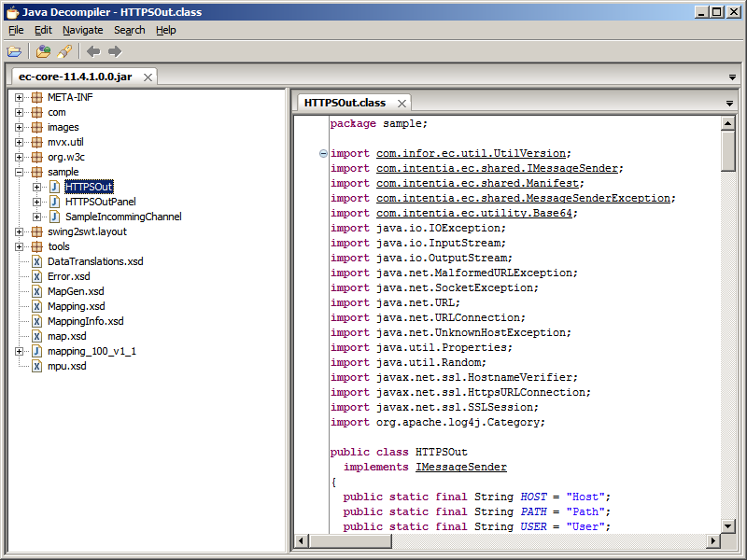Click the vertical scrollbar down arrow
Viewport: 747px width, 560px height.
[727, 525]
